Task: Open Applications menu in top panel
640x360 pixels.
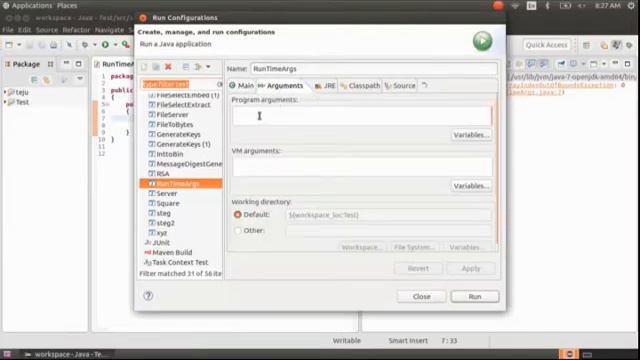Action: [x=32, y=6]
